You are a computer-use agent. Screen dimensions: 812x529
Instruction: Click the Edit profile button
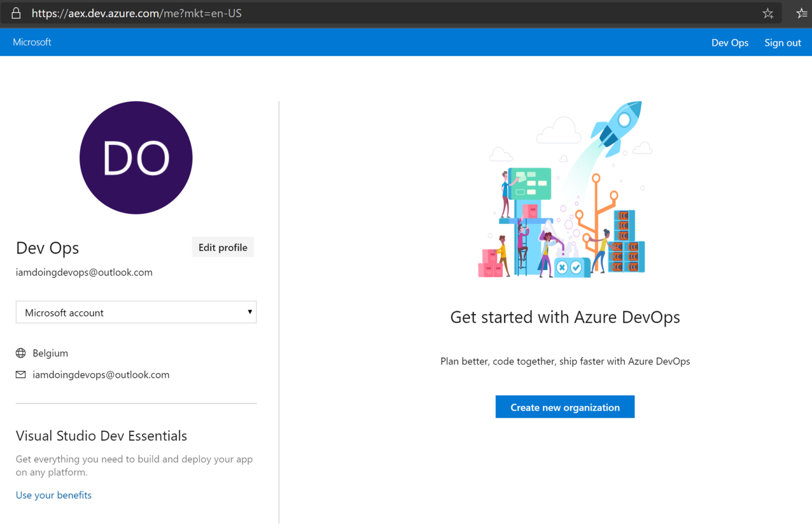coord(223,247)
